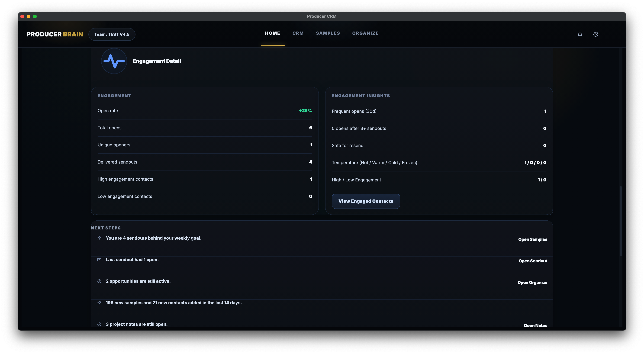Click the sparkle icon beside the sendouts goal
Image resolution: width=644 pixels, height=354 pixels.
pyautogui.click(x=99, y=238)
